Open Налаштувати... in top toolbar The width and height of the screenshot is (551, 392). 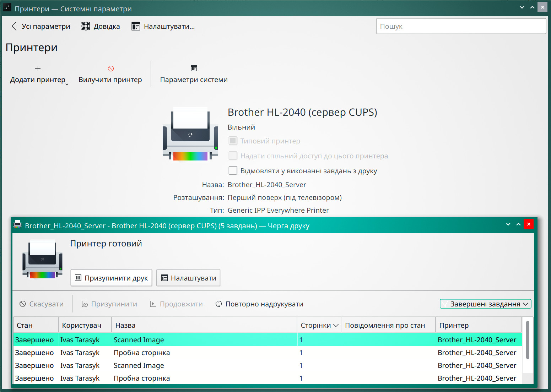(x=163, y=26)
